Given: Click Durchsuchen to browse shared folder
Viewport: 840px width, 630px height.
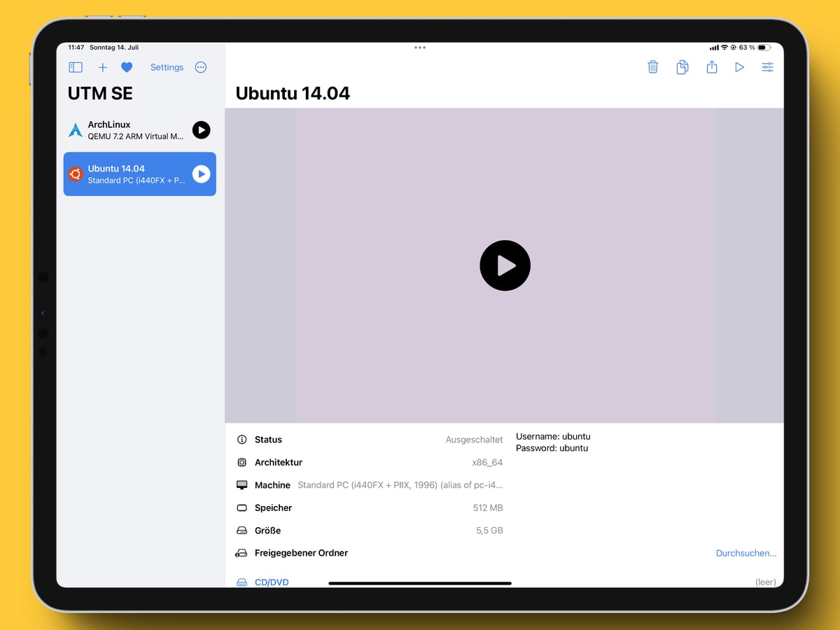Looking at the screenshot, I should coord(746,553).
